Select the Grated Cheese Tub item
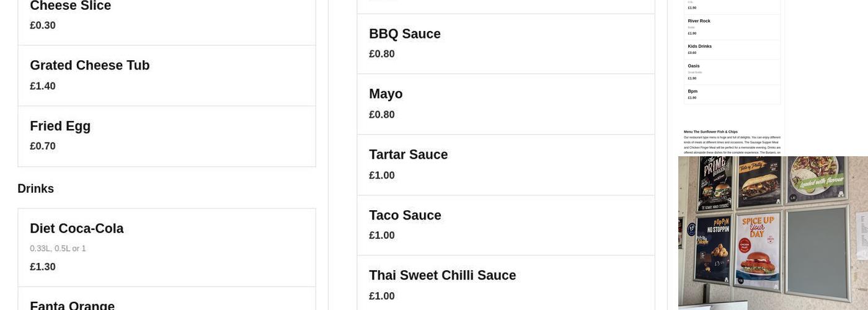Screen dimensions: 868x310 90,66
